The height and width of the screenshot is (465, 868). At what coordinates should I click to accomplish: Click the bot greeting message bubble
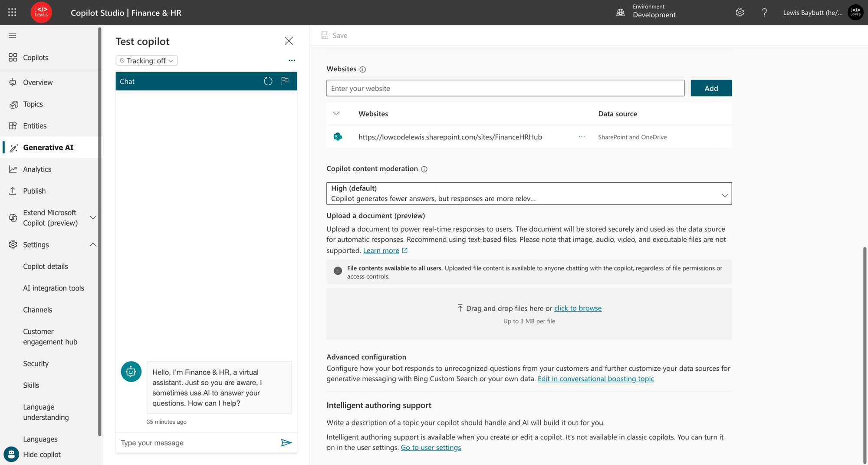[219, 387]
